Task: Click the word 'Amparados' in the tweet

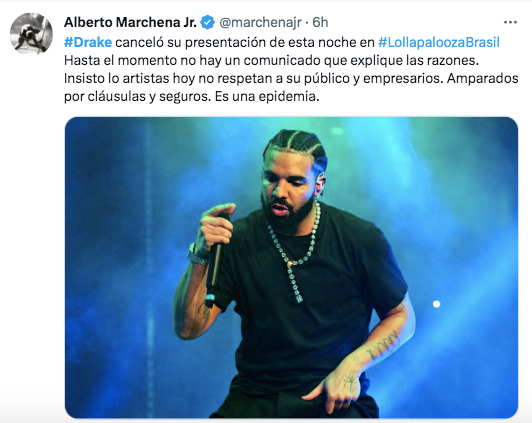Action: pyautogui.click(x=482, y=78)
